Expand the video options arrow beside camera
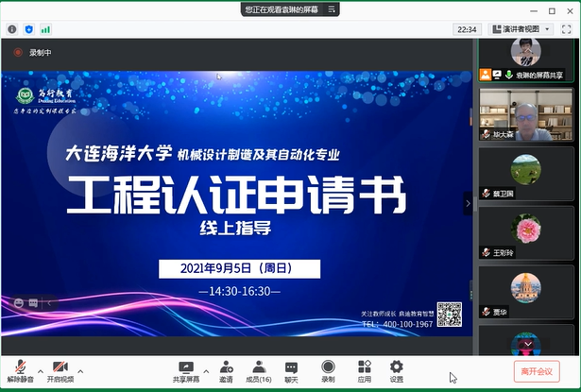This screenshot has width=581, height=392. pyautogui.click(x=80, y=363)
